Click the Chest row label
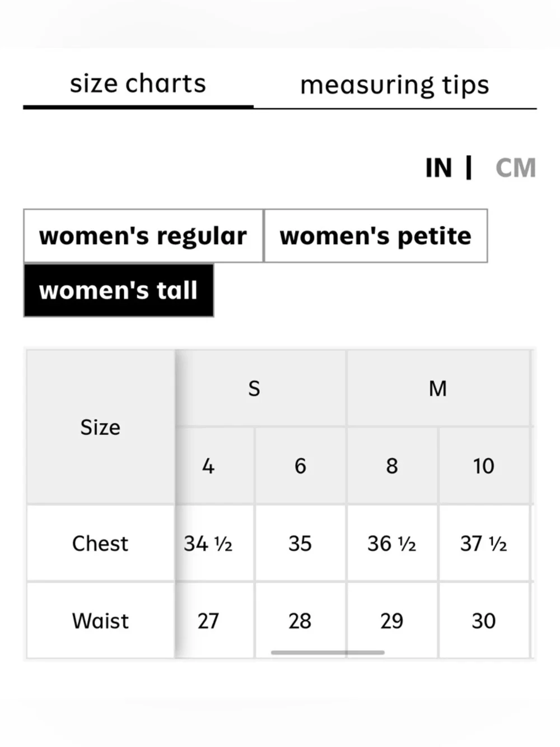 [100, 544]
